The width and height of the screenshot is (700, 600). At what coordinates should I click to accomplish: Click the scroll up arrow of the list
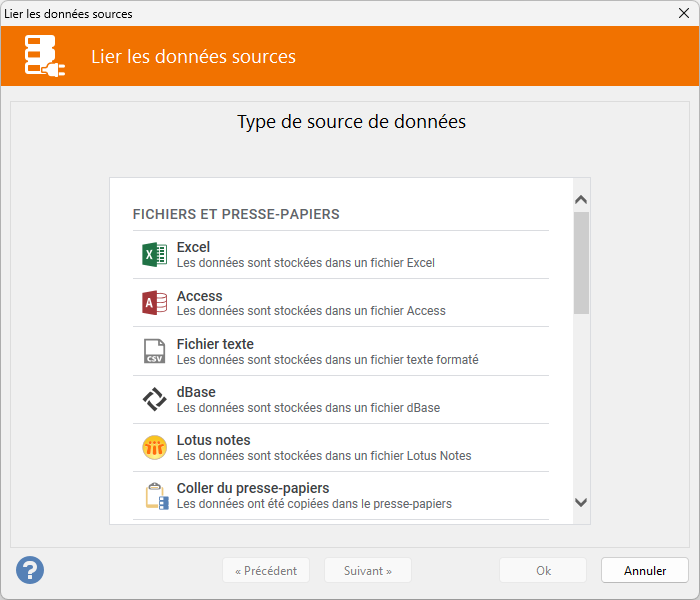click(x=581, y=199)
